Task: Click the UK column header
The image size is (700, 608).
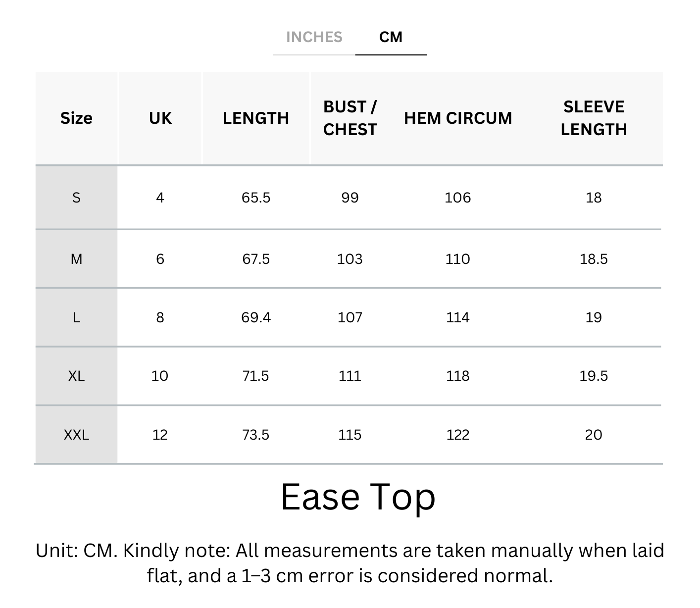Action: click(x=160, y=118)
